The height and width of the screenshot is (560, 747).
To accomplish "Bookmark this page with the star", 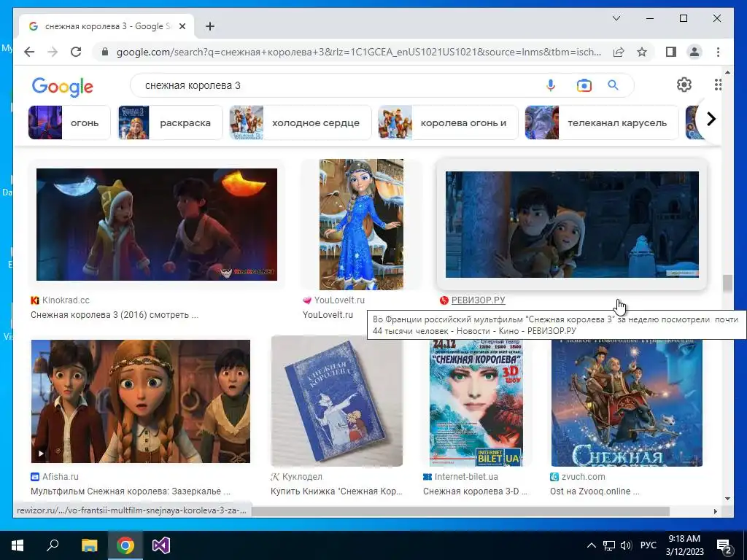I will 642,52.
